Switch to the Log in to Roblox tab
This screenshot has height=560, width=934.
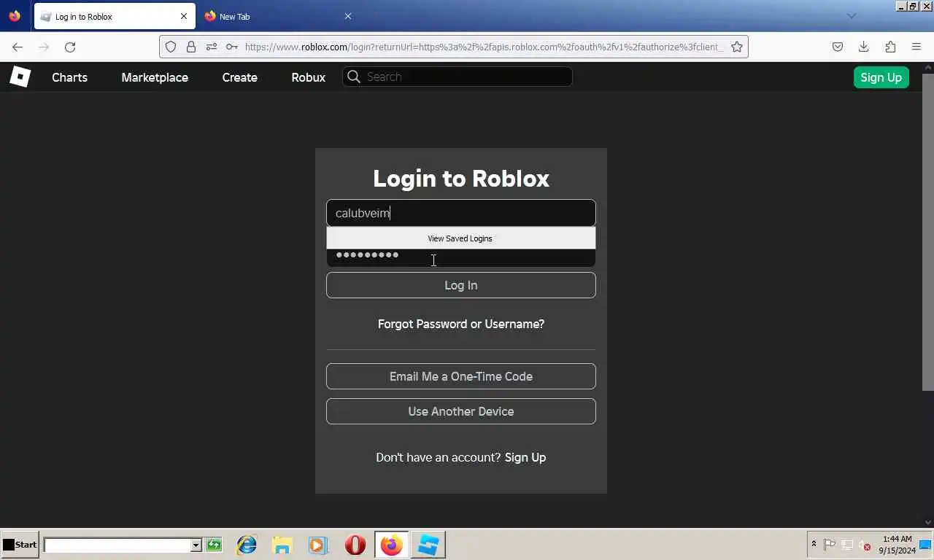point(115,16)
